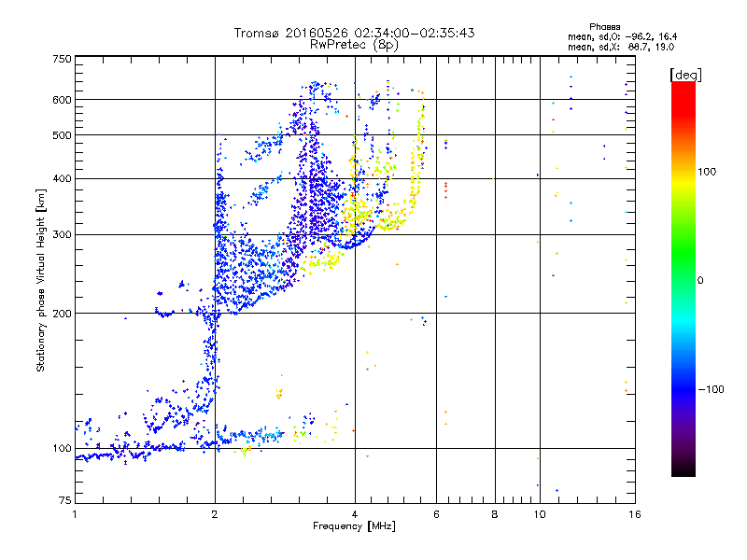This screenshot has width=747, height=560.
Task: Click the colorbar tick label '-100'
Action: [711, 389]
